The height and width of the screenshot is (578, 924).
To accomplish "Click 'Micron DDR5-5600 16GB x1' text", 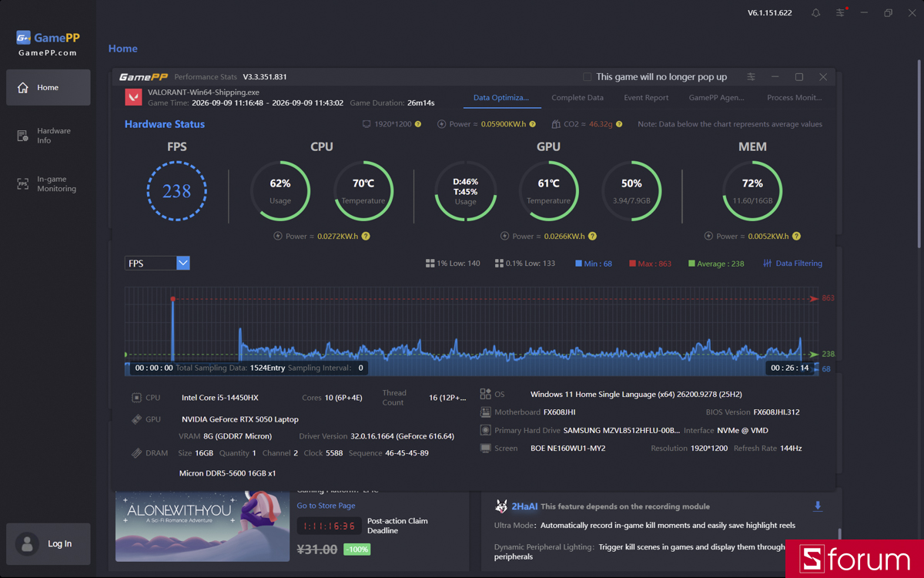I will (x=227, y=473).
